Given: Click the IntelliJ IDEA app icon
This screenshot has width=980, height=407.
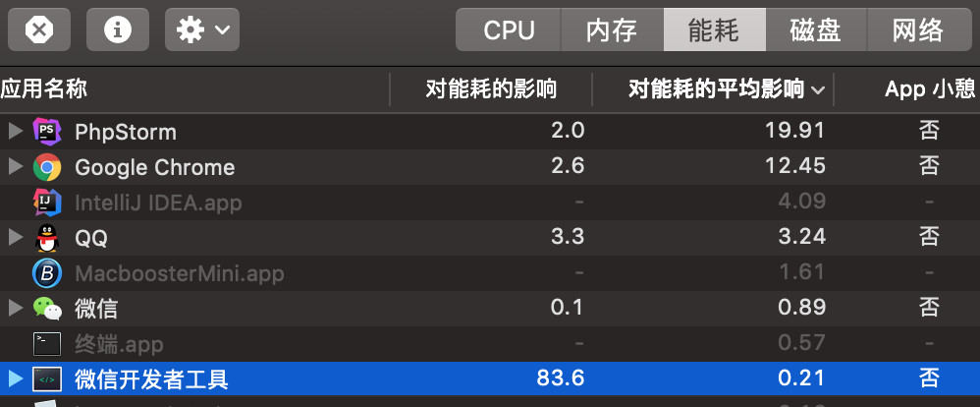Looking at the screenshot, I should pos(47,203).
